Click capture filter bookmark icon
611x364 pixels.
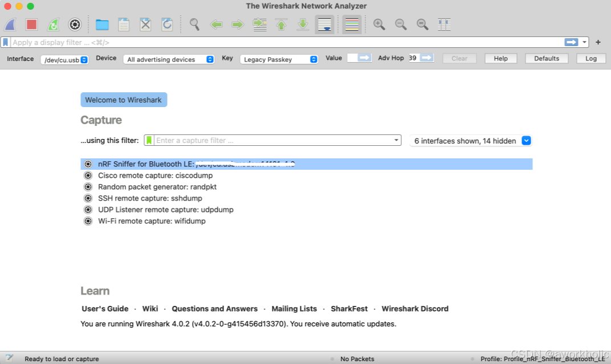pyautogui.click(x=149, y=140)
